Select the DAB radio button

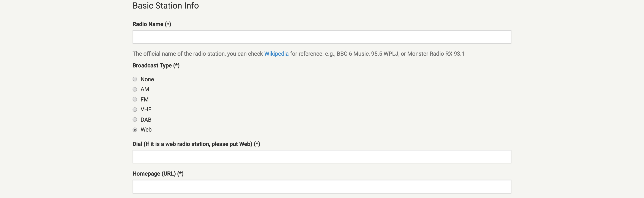click(x=135, y=120)
